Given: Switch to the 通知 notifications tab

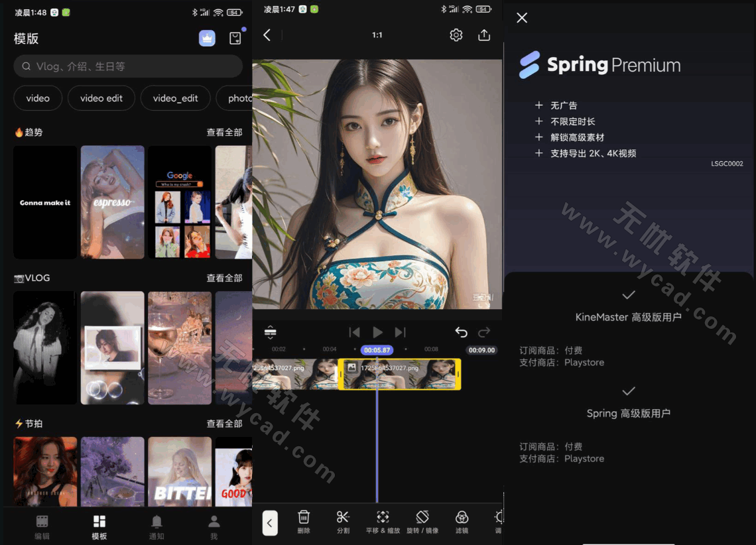Looking at the screenshot, I should click(157, 526).
